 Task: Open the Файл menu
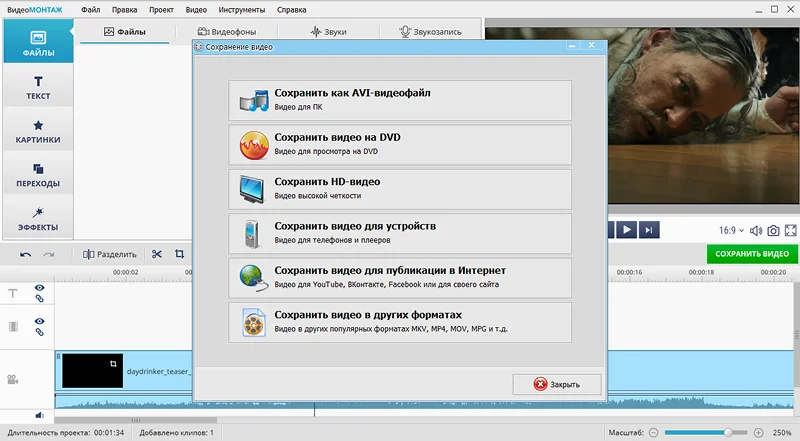90,10
